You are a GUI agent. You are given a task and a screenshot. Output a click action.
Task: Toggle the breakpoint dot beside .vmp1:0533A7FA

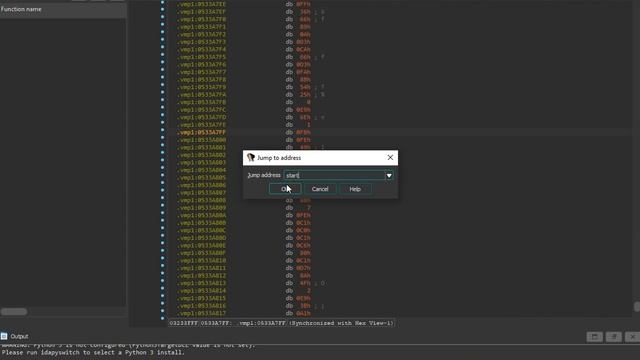pyautogui.click(x=162, y=92)
